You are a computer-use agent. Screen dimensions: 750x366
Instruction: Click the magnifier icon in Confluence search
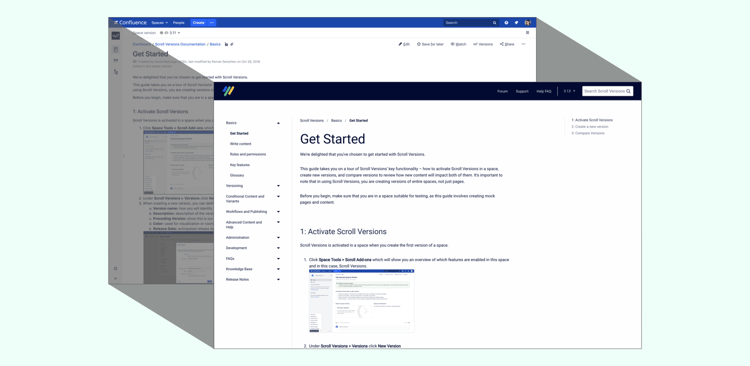[495, 22]
